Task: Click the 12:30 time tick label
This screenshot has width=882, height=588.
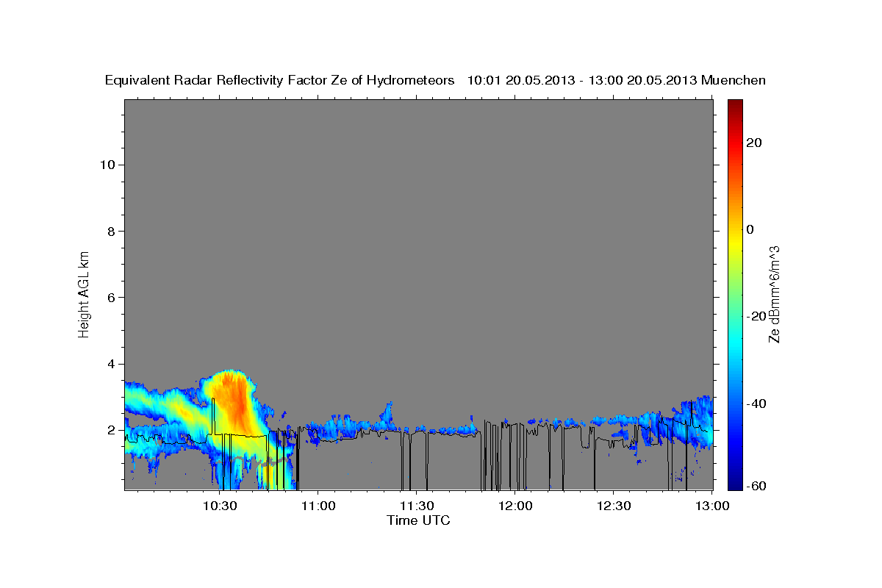Action: [x=614, y=506]
